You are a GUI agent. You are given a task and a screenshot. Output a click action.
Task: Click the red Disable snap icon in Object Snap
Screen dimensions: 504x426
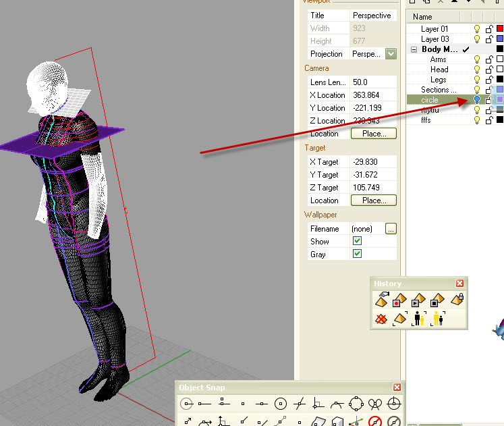375,422
